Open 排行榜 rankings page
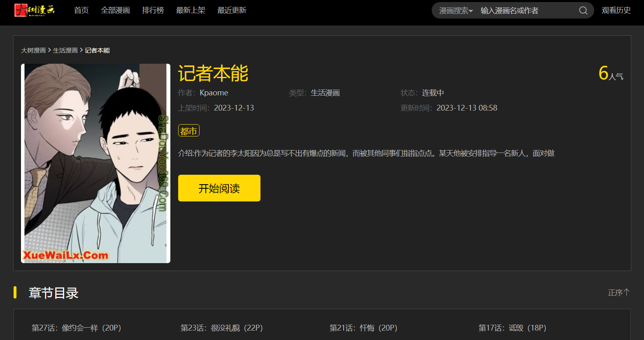 (x=153, y=10)
